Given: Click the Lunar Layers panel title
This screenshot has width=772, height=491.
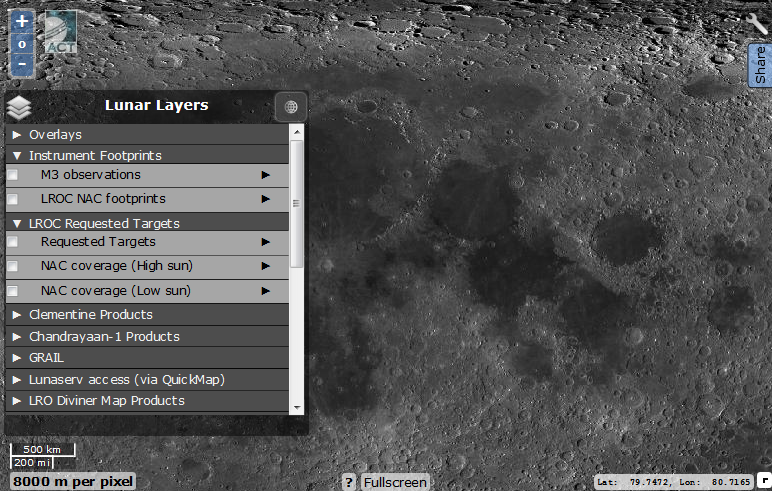Looking at the screenshot, I should (x=157, y=105).
